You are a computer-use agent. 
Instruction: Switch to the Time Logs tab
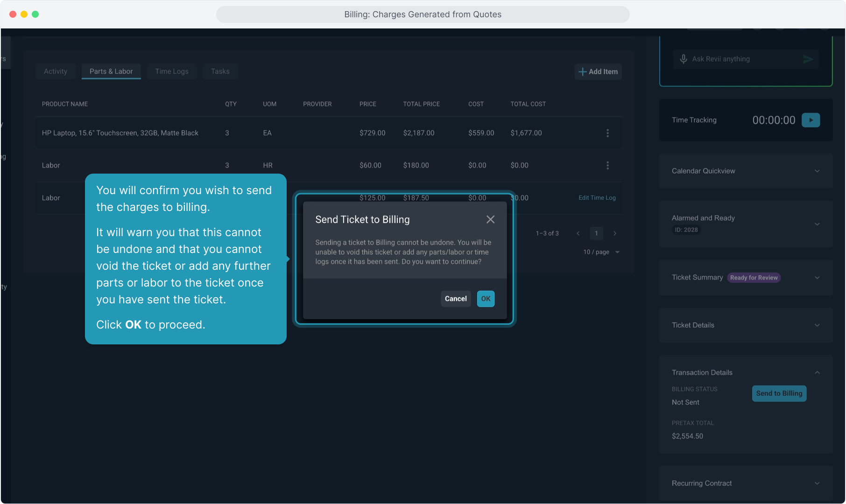172,71
